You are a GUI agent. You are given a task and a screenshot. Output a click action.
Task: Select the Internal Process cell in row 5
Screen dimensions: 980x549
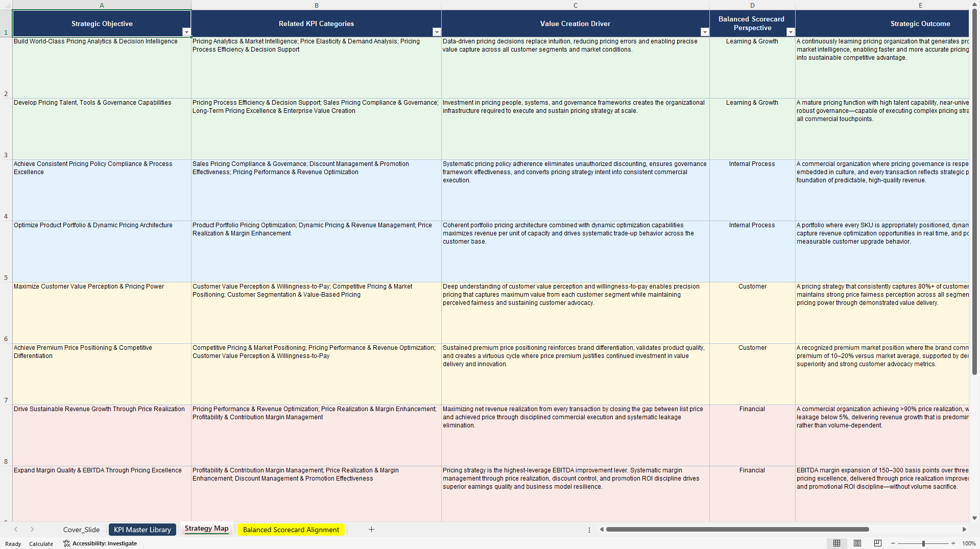pos(752,251)
